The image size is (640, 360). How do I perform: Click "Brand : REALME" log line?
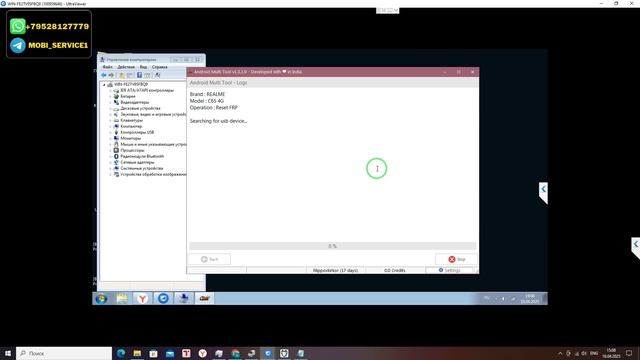tap(207, 94)
